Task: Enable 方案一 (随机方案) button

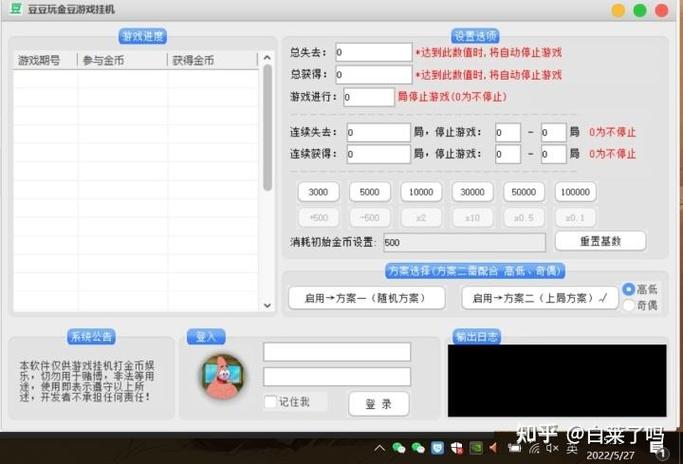Action: (367, 298)
